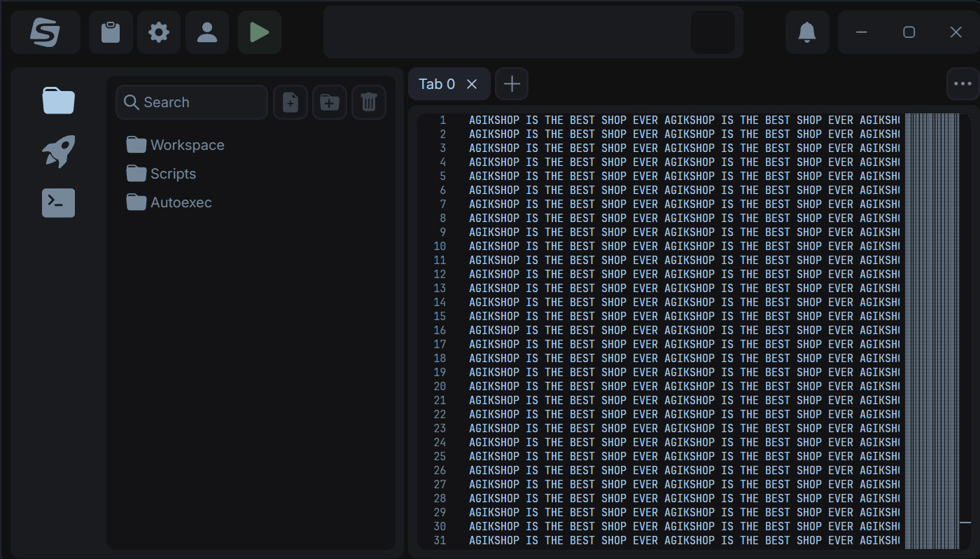Click line number 16 in the editor

(440, 331)
